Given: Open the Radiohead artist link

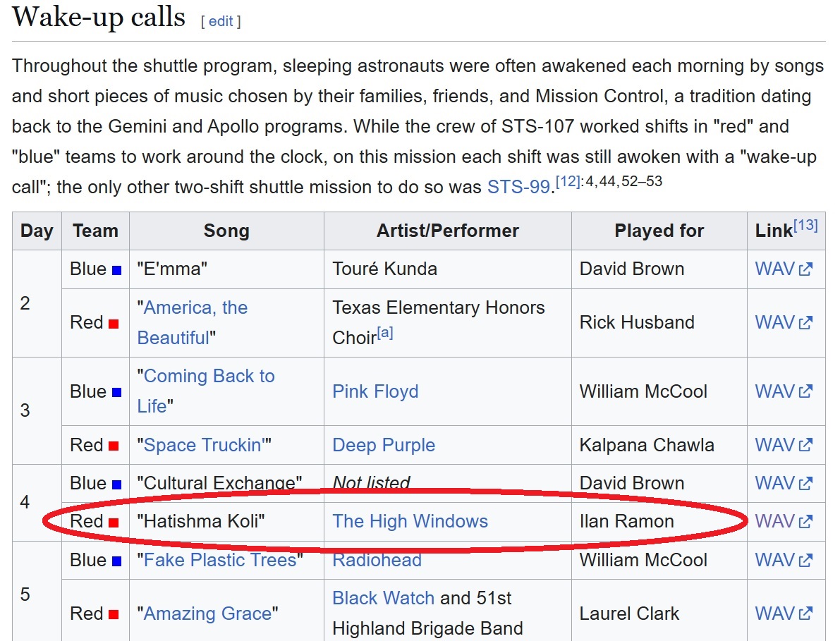Looking at the screenshot, I should [377, 560].
